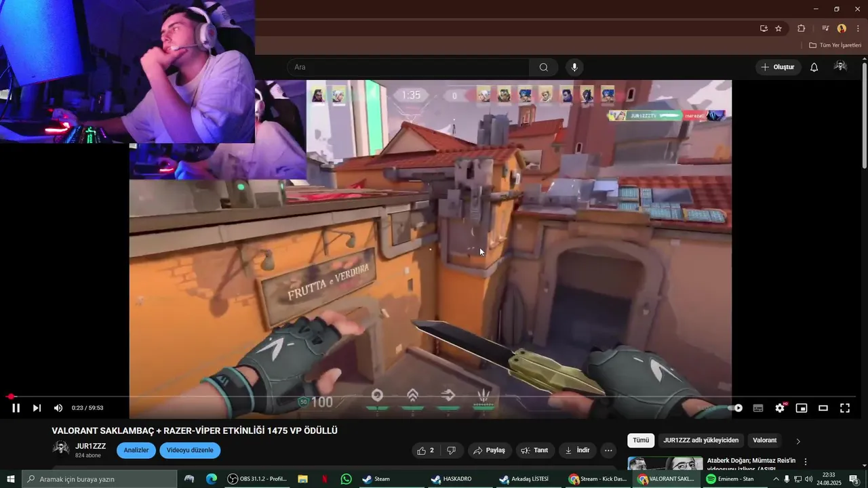Open the player settings gear
The width and height of the screenshot is (868, 488).
[780, 408]
